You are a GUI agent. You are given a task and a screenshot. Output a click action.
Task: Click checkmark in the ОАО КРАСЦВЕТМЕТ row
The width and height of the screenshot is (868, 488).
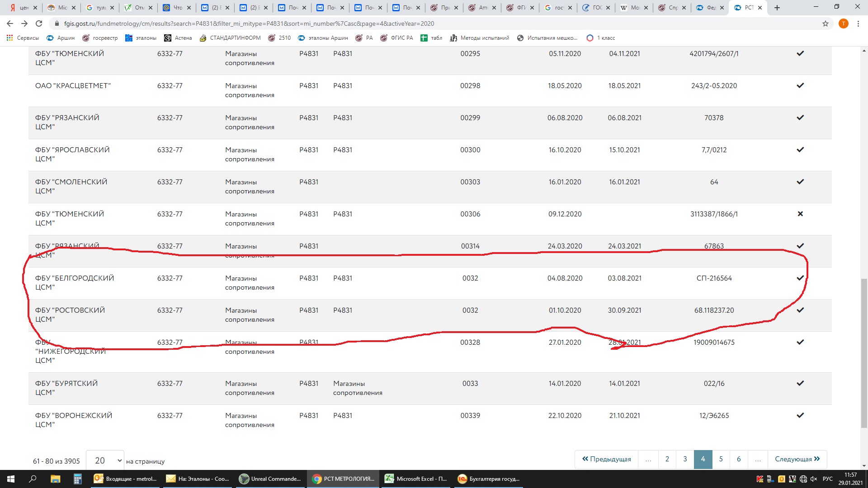[800, 85]
